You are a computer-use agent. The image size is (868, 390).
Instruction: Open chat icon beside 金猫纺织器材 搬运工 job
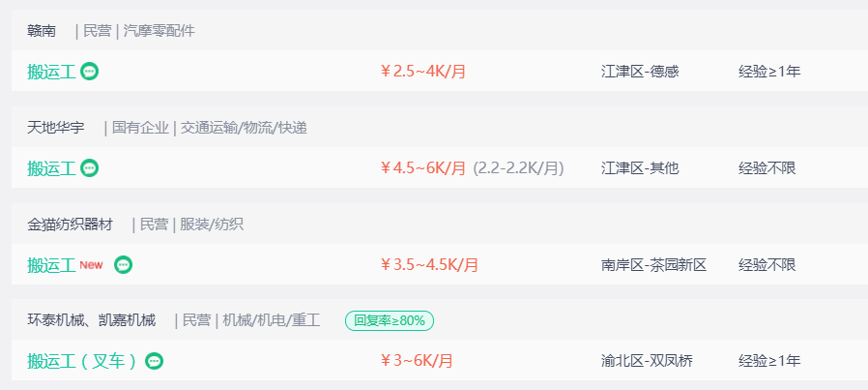[x=124, y=265]
